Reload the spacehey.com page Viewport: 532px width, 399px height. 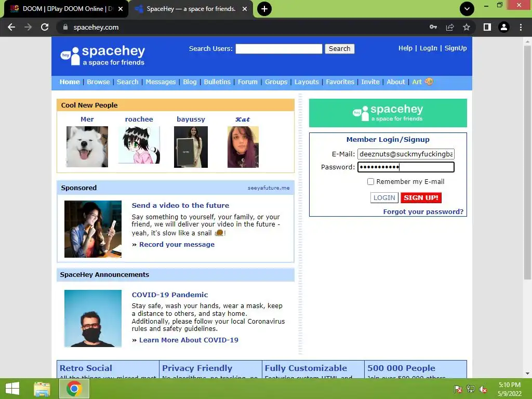45,27
